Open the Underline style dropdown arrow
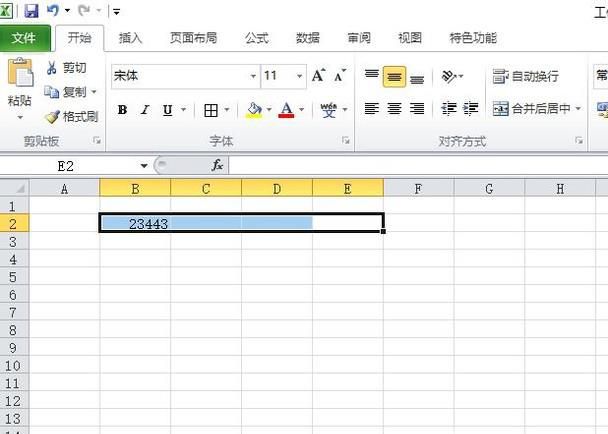Image resolution: width=608 pixels, height=434 pixels. 183,110
